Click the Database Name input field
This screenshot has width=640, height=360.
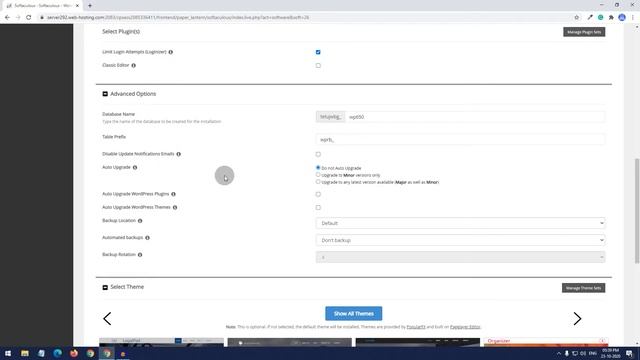pyautogui.click(x=475, y=117)
